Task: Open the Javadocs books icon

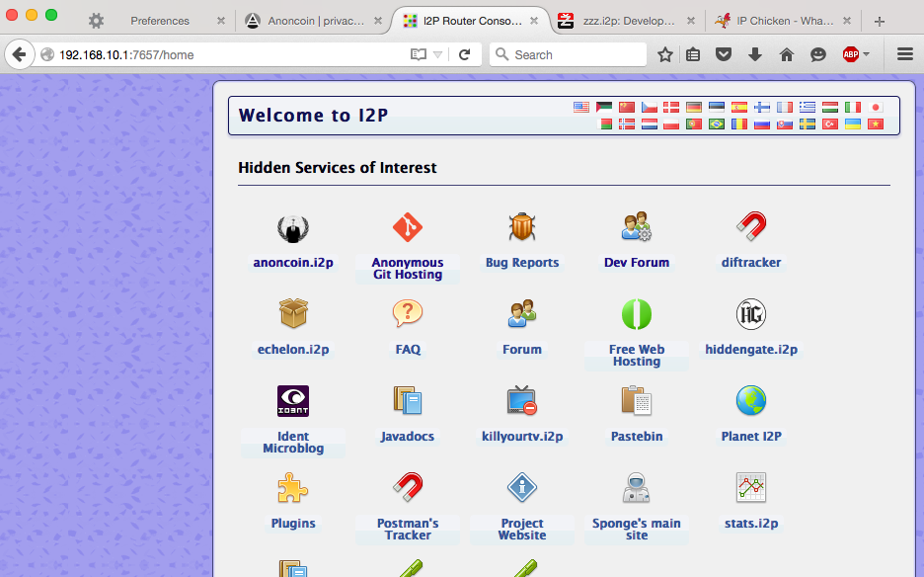Action: 407,400
